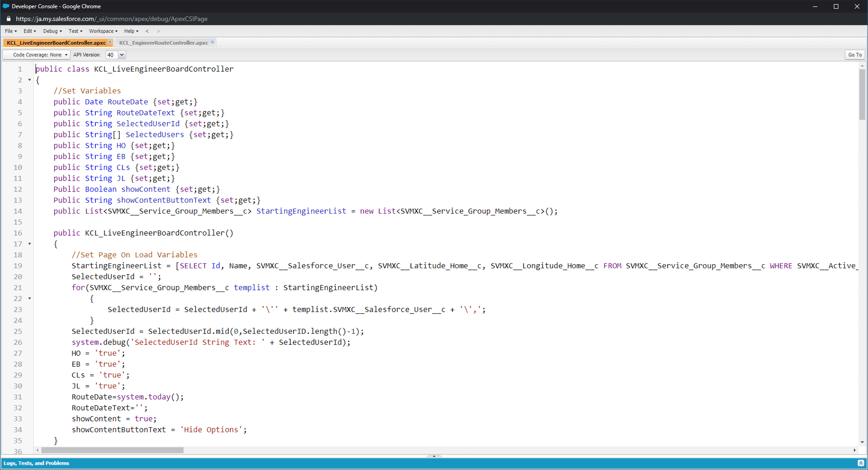
Task: Click the back navigation arrow in the menu bar
Action: pos(147,31)
